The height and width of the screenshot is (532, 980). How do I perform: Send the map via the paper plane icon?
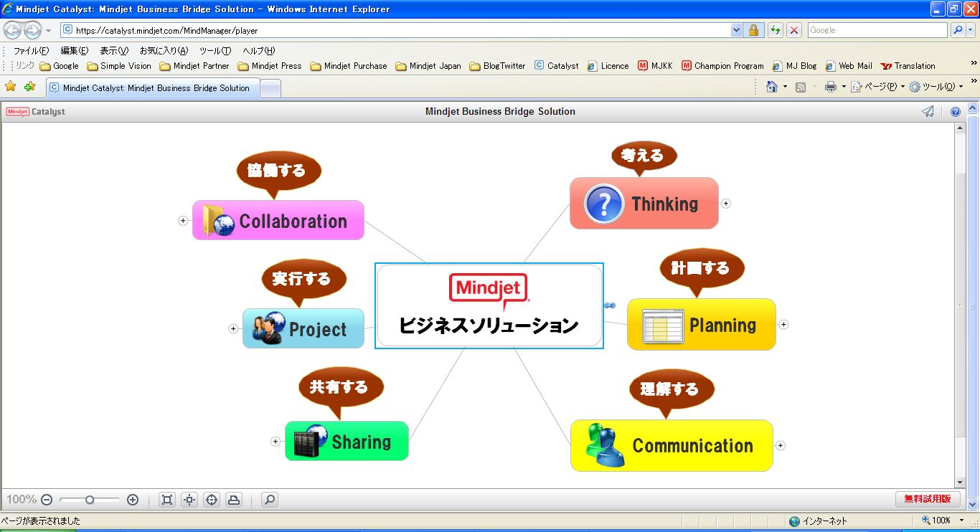click(x=928, y=111)
